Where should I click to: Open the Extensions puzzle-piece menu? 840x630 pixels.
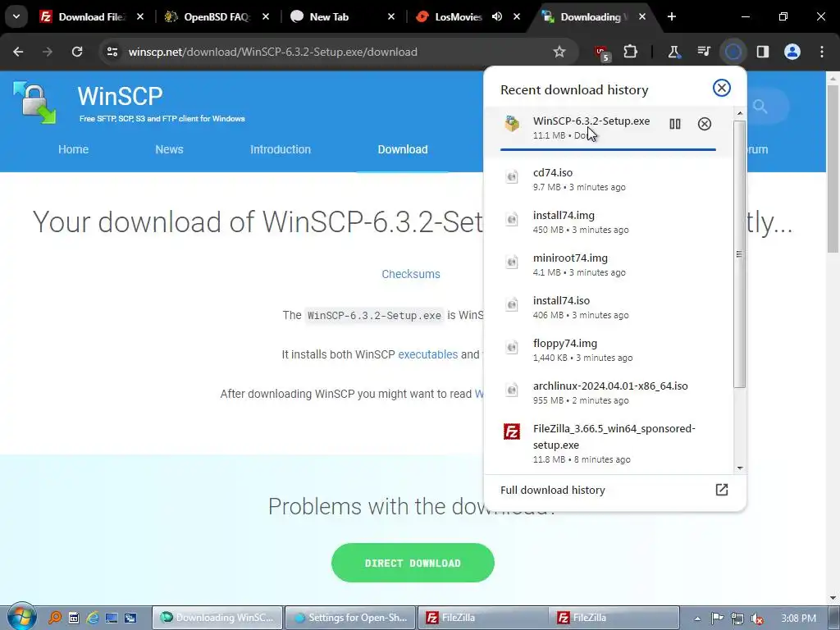tap(631, 52)
